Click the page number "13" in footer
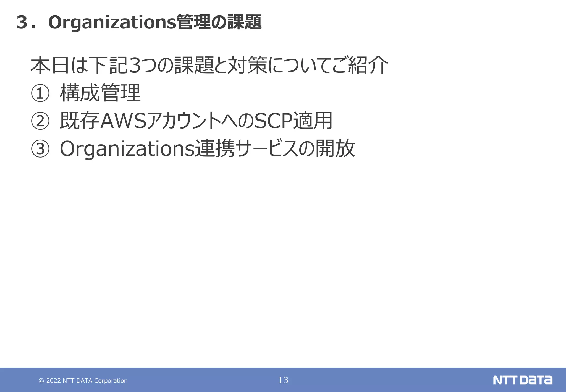 click(x=283, y=380)
